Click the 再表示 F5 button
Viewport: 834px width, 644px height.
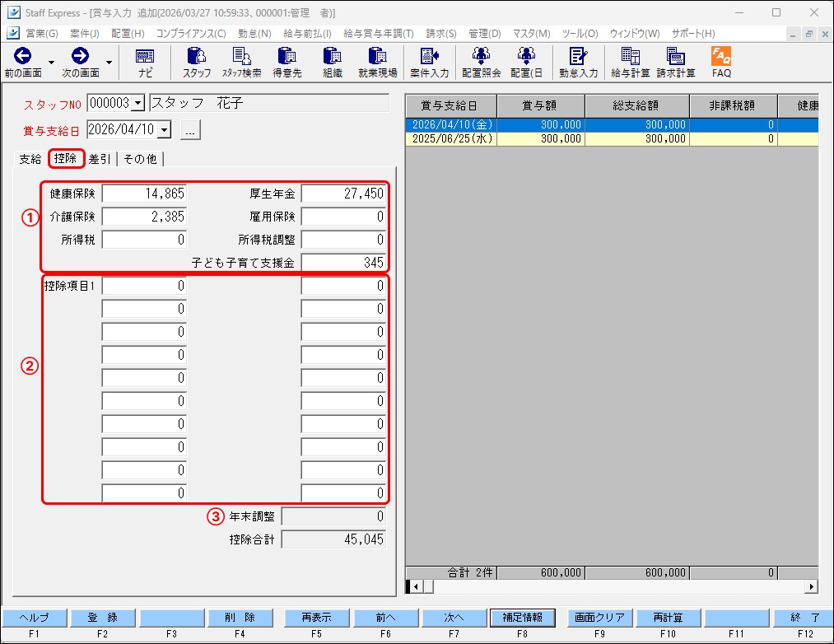point(316,618)
